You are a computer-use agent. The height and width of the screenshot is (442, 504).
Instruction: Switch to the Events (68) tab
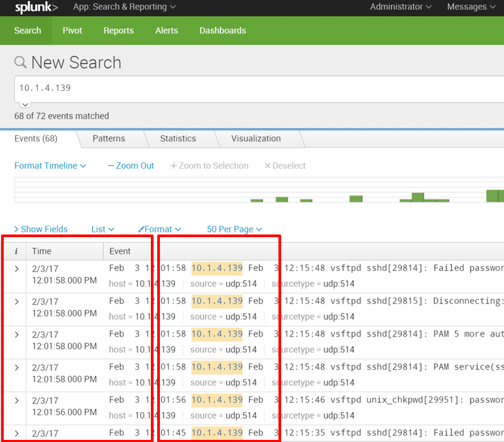coord(36,139)
